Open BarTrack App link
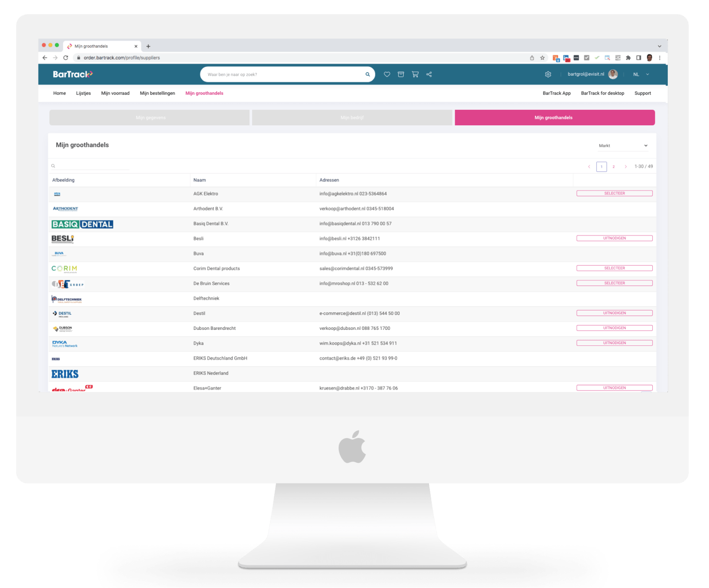The height and width of the screenshot is (588, 709). 557,93
